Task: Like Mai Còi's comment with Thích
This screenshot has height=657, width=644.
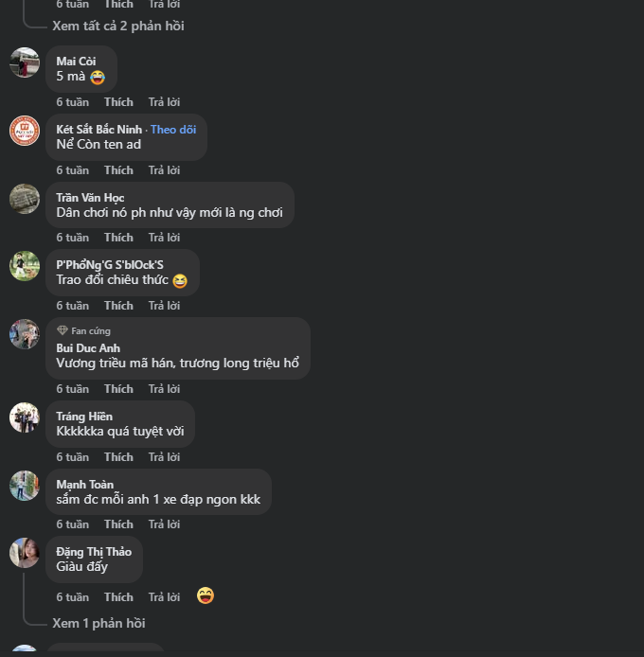Action: [x=118, y=102]
